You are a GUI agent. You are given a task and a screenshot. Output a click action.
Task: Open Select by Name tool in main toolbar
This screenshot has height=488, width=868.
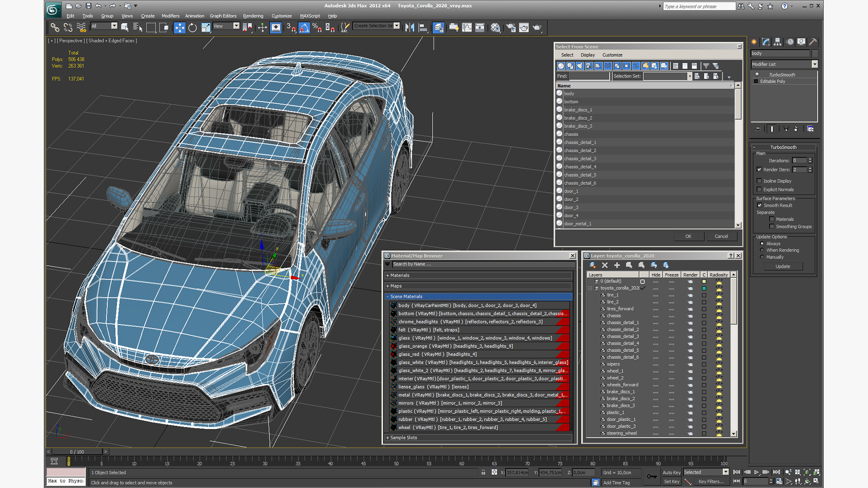[x=138, y=28]
